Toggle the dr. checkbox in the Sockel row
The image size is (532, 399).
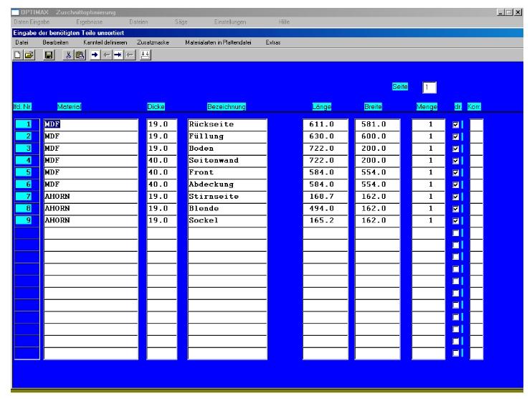(x=457, y=220)
